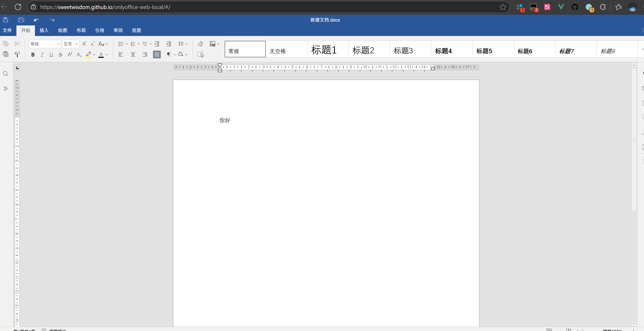This screenshot has height=331, width=644.
Task: Toggle Underline formatting
Action: (51, 54)
